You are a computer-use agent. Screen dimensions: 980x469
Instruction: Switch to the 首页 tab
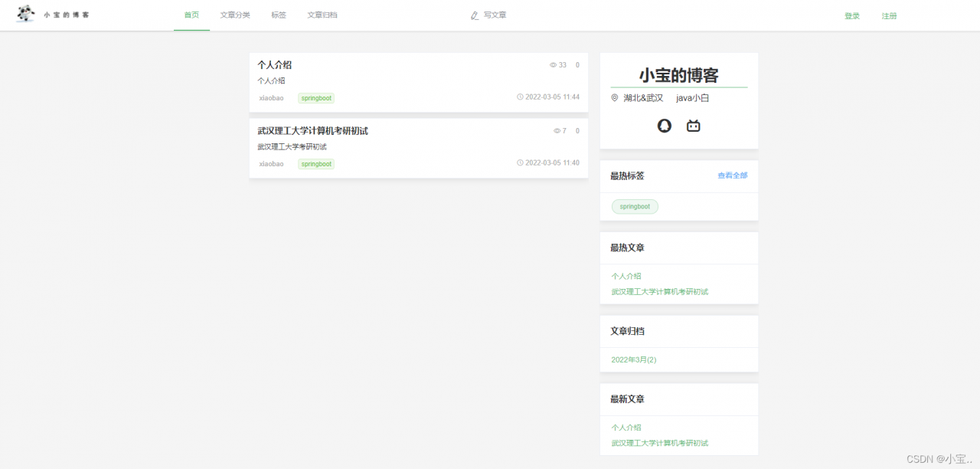pos(191,14)
